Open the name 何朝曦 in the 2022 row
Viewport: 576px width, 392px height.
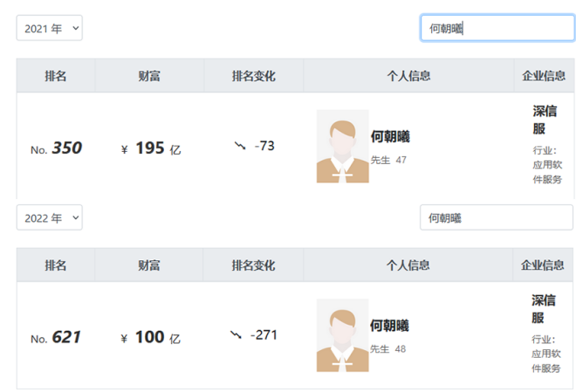(x=389, y=326)
